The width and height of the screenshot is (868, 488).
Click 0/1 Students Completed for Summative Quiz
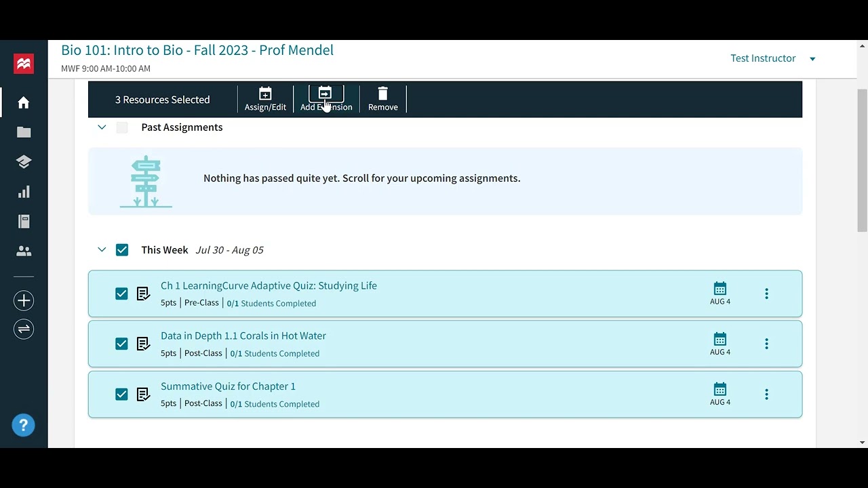tap(275, 404)
